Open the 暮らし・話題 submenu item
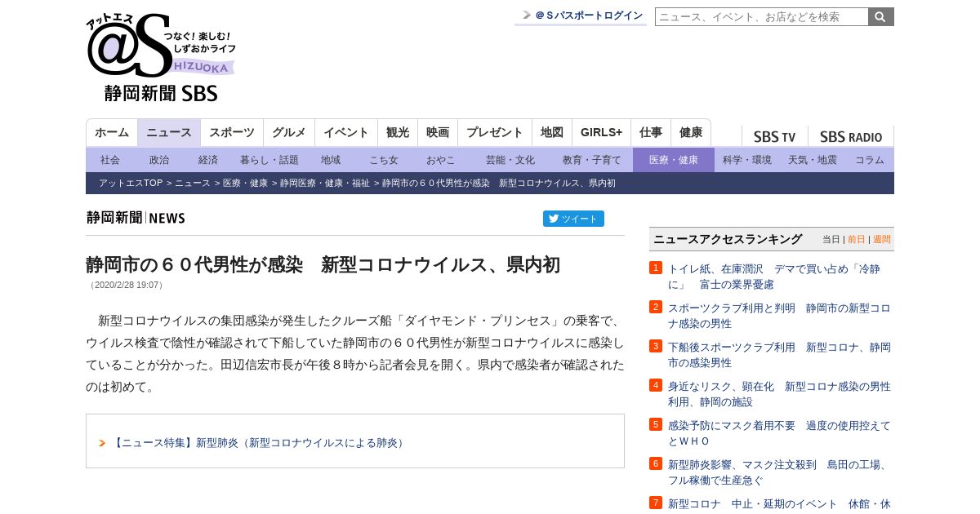This screenshot has height=514, width=980. pyautogui.click(x=269, y=160)
